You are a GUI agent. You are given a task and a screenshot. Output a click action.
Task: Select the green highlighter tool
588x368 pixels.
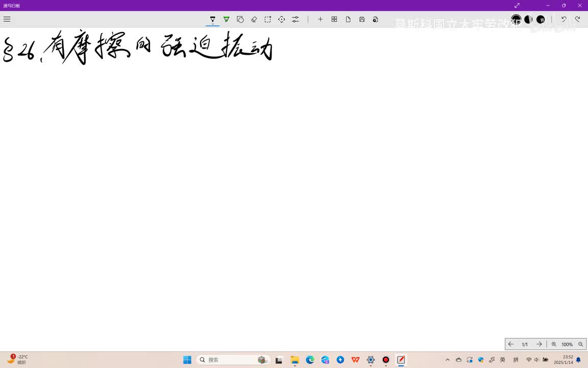227,19
